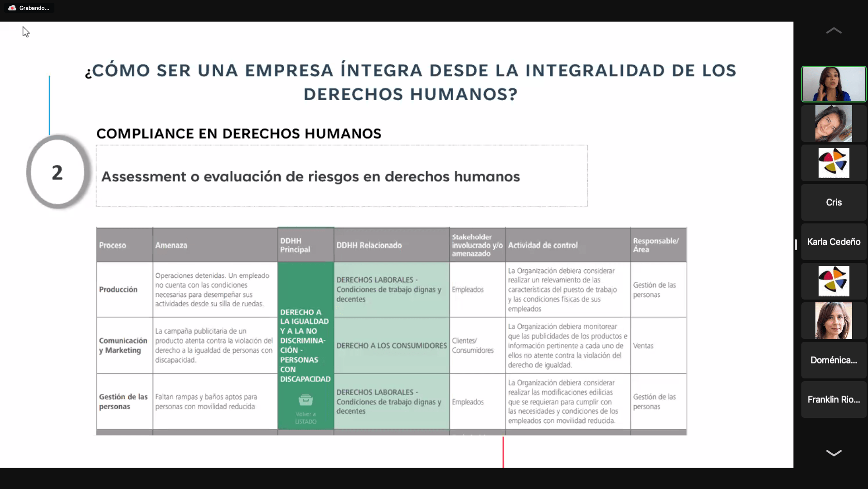
Task: Select the active speaker's green-bordered video
Action: pos(833,84)
